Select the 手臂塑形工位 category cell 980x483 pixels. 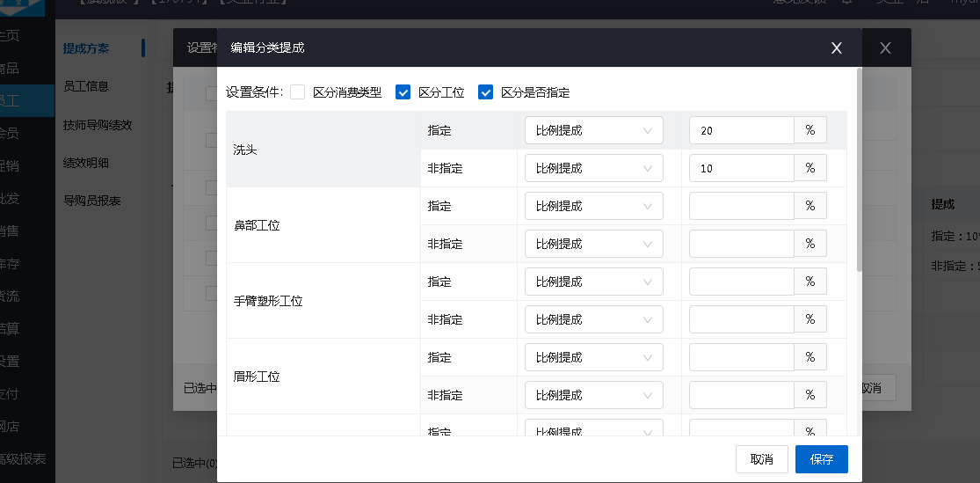click(323, 301)
